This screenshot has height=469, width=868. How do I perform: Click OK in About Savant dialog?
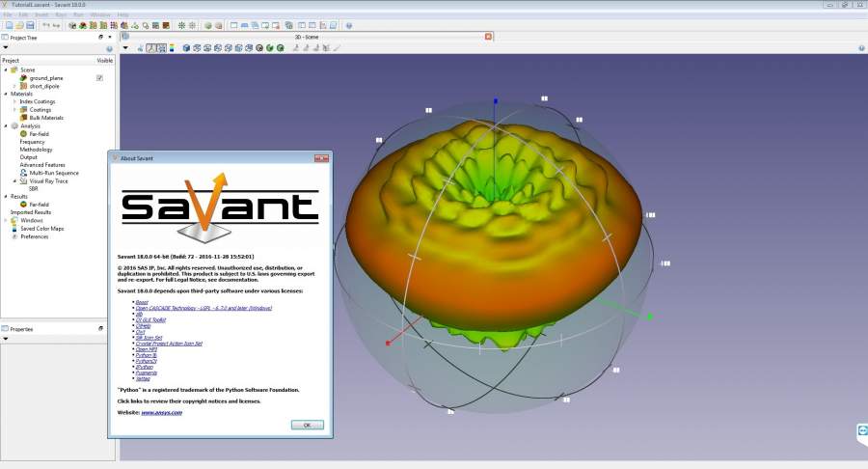click(308, 425)
